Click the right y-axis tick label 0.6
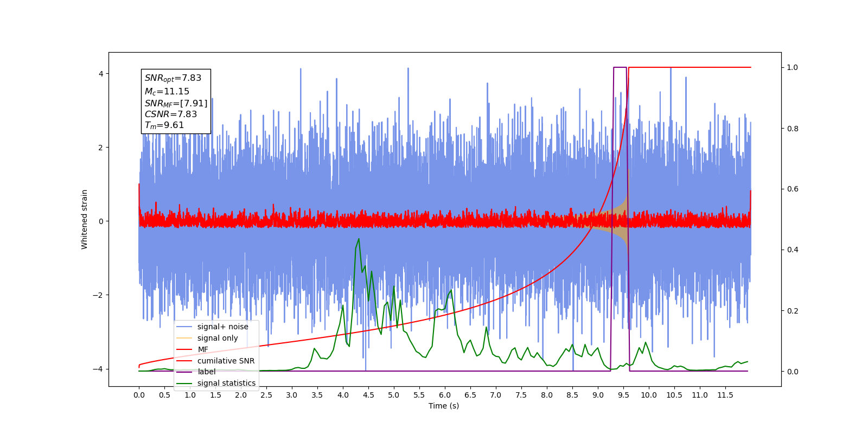Image resolution: width=868 pixels, height=434 pixels. tap(793, 189)
